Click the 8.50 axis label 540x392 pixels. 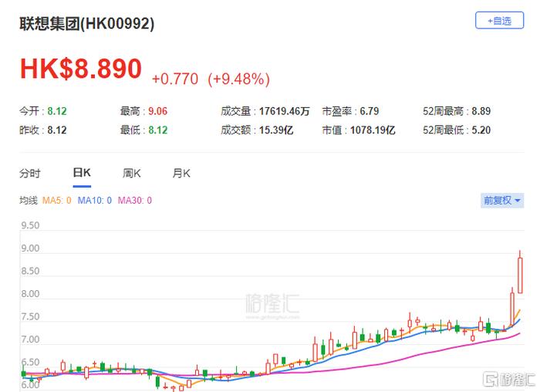[30, 271]
